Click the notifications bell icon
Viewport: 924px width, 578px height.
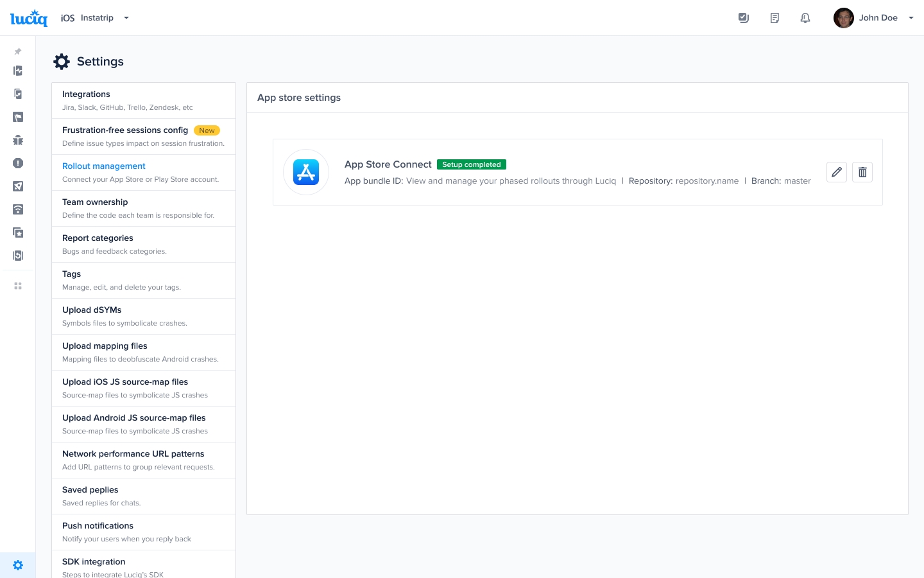pos(805,18)
